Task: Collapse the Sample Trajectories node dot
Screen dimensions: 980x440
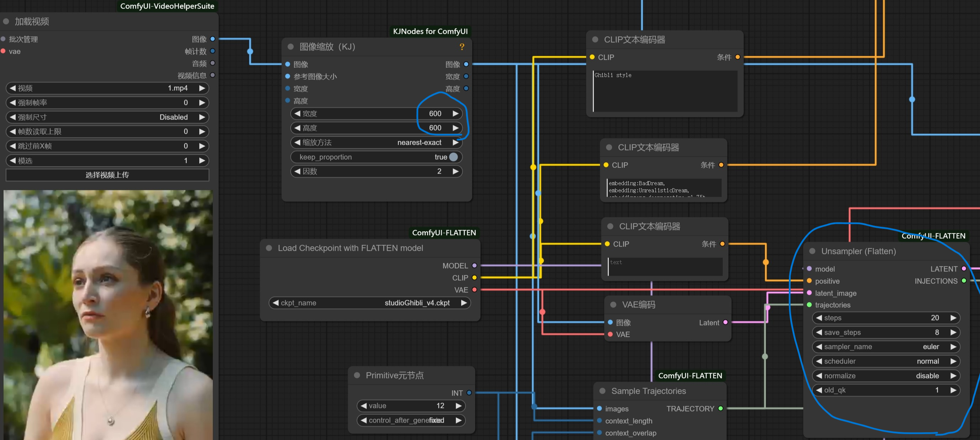Action: (x=602, y=391)
